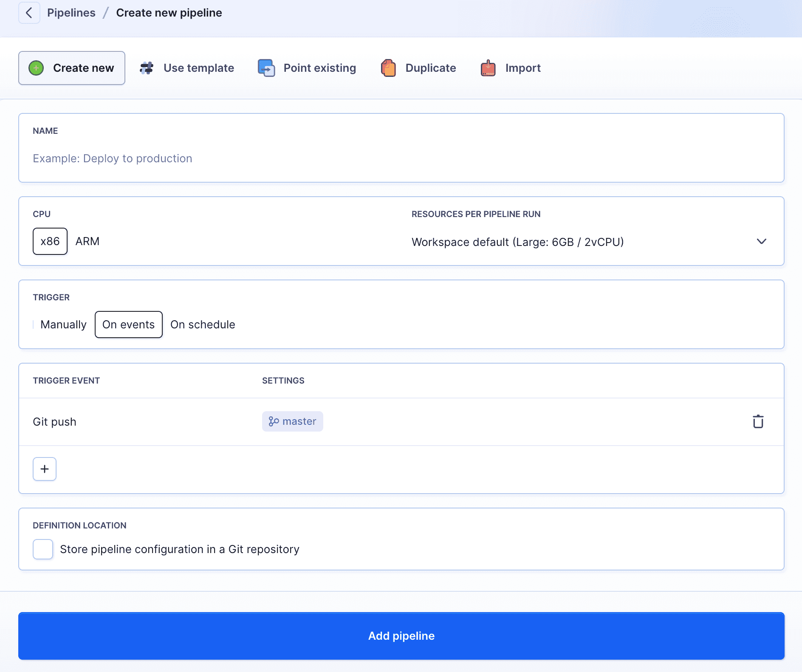Click the Git push trigger event row
802x672 pixels.
click(401, 422)
